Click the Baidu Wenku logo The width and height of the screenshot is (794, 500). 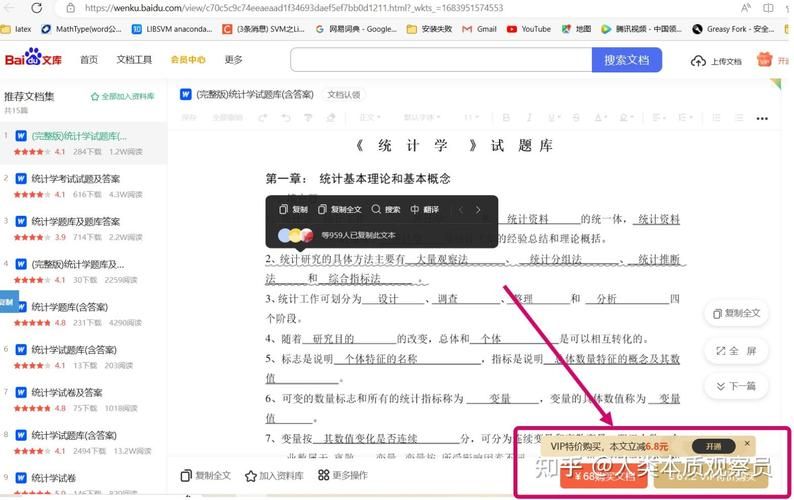pos(34,60)
